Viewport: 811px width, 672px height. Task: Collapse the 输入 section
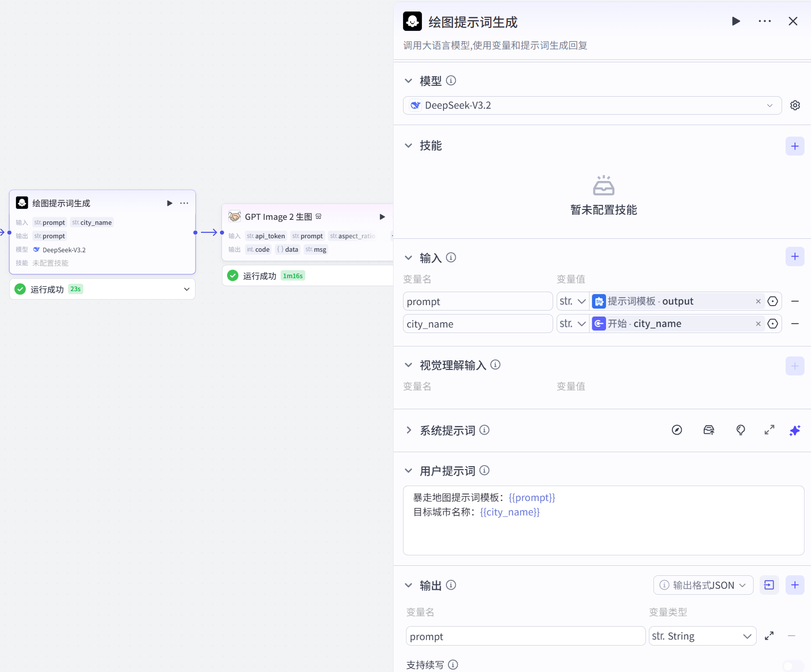408,258
